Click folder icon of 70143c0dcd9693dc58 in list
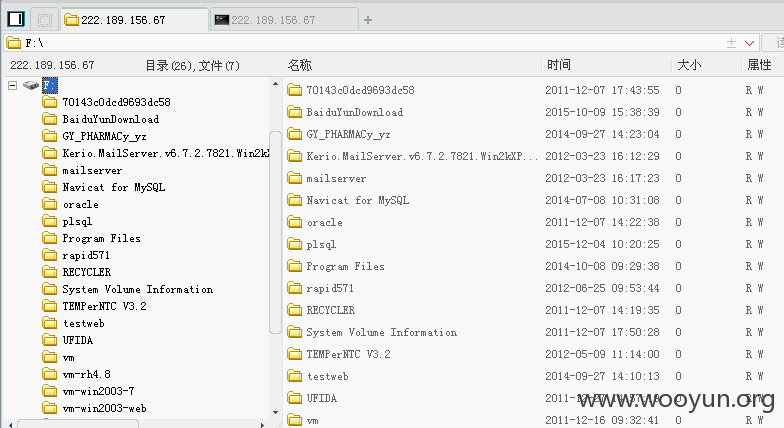784x428 pixels. 294,90
